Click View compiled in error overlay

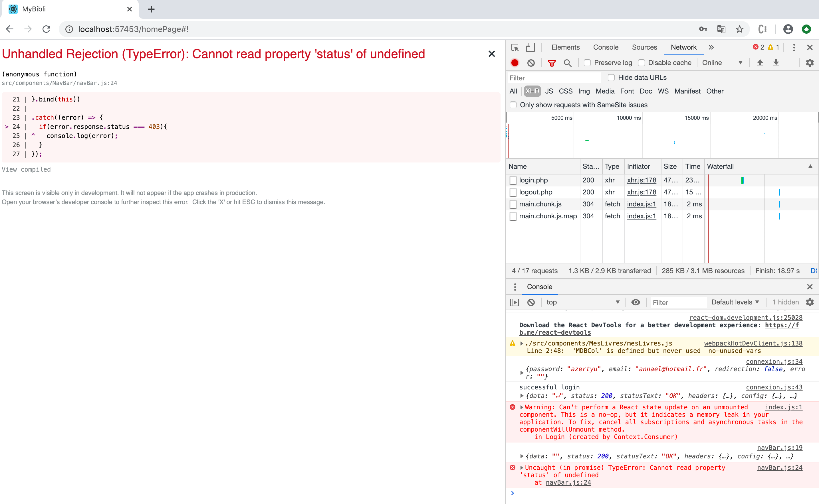26,169
